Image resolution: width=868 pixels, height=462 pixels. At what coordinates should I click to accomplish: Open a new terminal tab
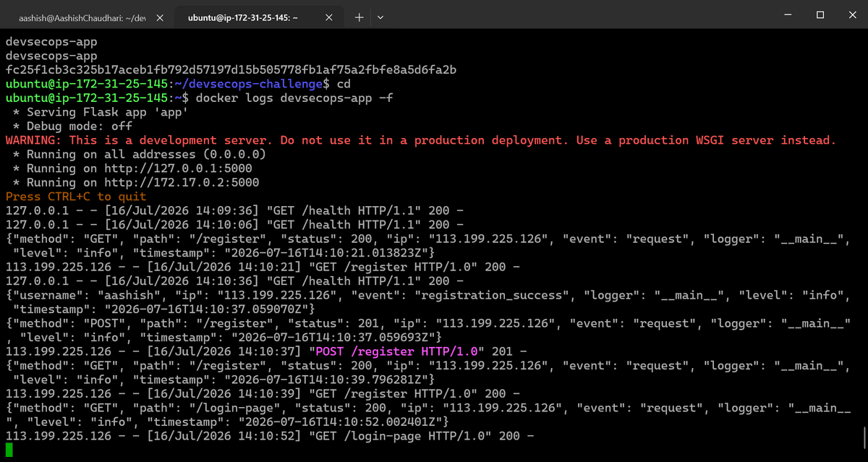359,16
